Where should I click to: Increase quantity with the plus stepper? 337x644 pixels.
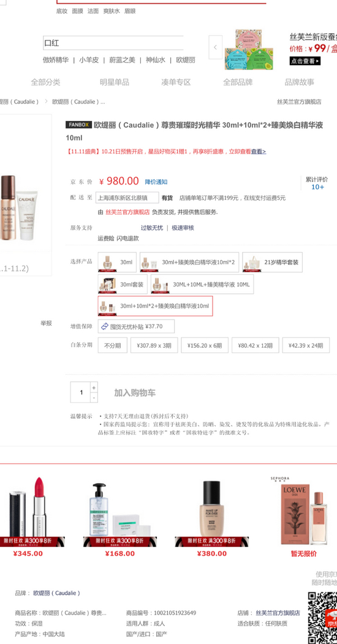pos(94,387)
